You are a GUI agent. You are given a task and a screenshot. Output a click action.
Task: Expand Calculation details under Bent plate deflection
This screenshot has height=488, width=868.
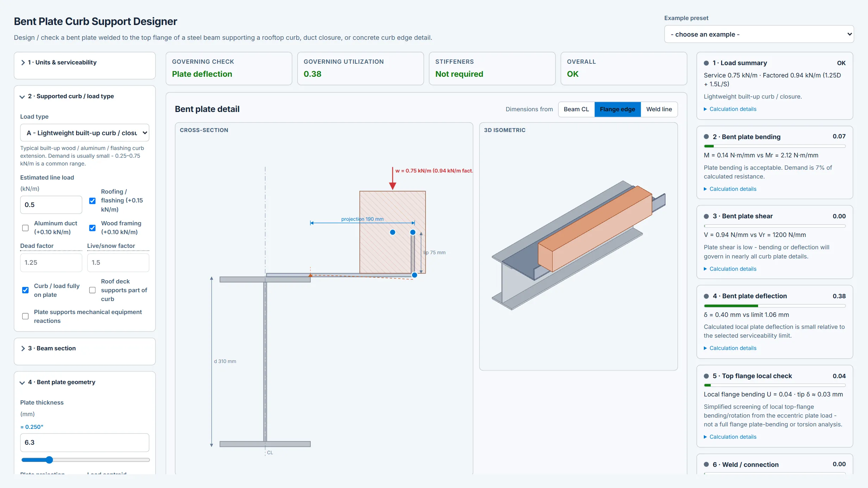click(730, 348)
